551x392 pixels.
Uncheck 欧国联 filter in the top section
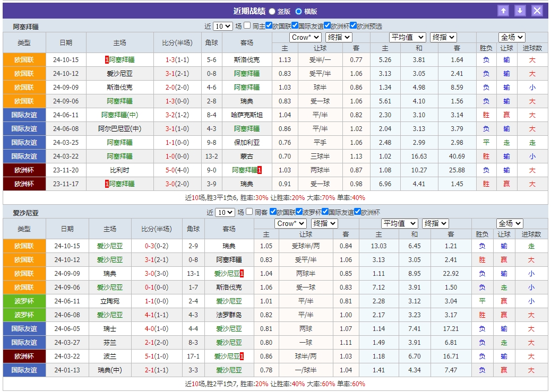coord(268,25)
